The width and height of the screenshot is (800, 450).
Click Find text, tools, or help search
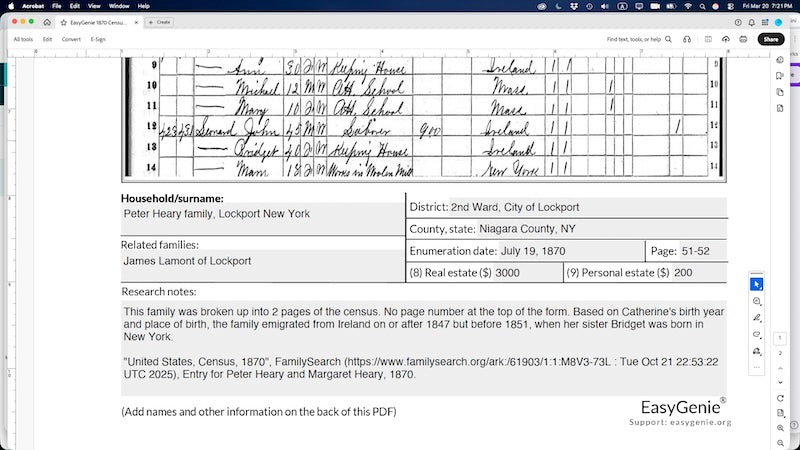click(x=639, y=39)
